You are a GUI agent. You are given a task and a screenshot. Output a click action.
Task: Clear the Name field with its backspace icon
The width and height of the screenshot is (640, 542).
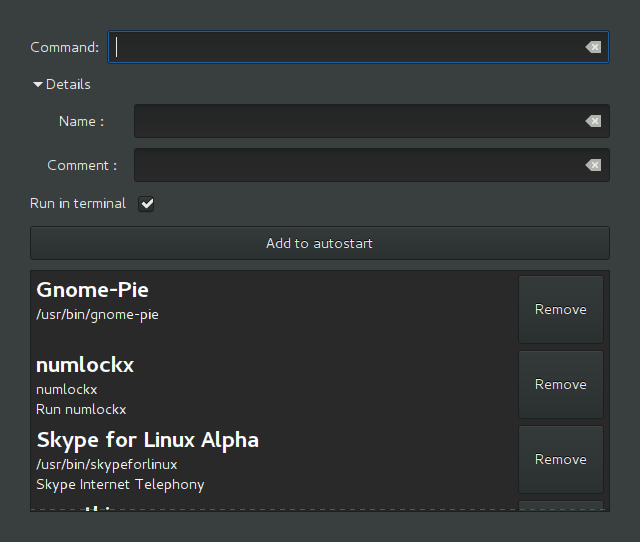tap(593, 121)
